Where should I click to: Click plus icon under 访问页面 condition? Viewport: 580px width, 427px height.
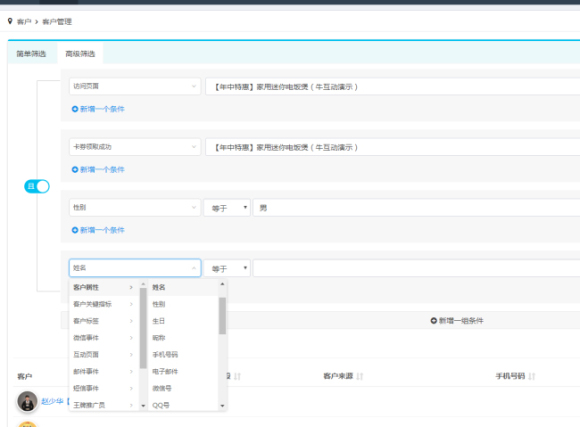point(75,109)
